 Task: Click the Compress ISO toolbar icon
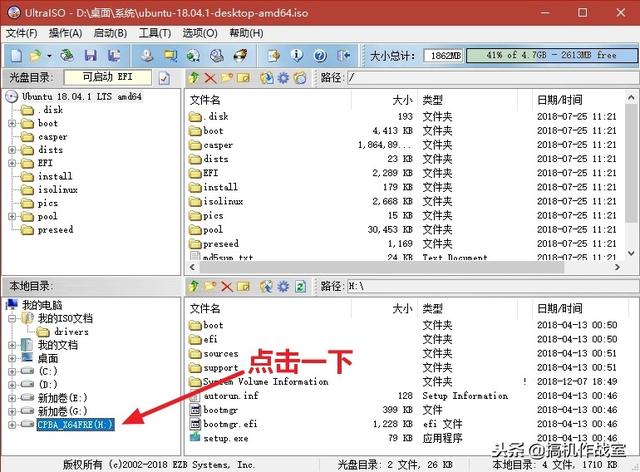[x=170, y=55]
